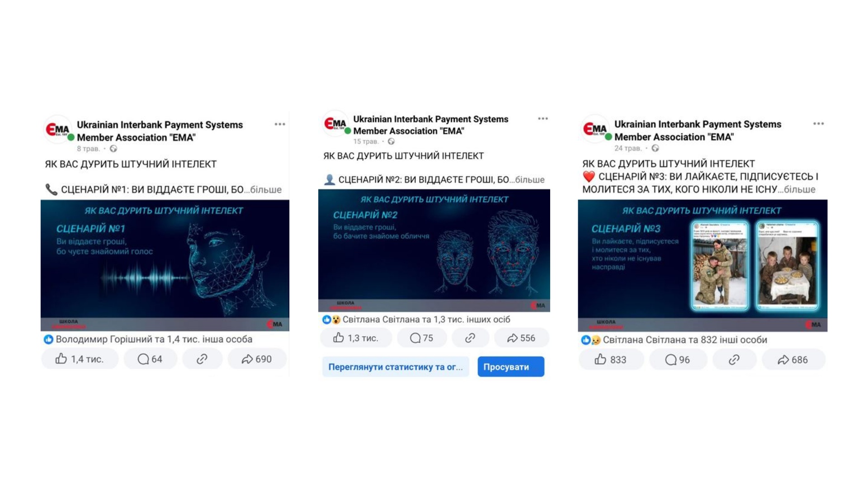Image resolution: width=868 pixels, height=488 pixels.
Task: Open comments on the post with 64 comments
Action: [x=150, y=359]
